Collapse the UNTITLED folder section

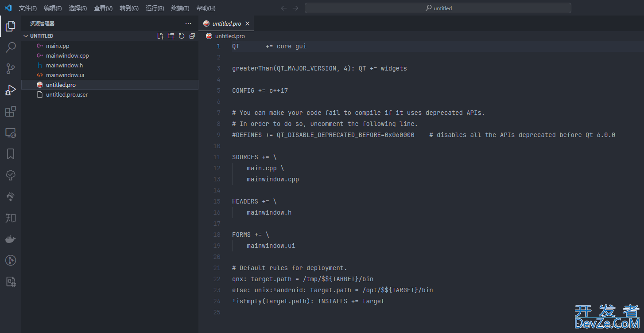coord(26,36)
